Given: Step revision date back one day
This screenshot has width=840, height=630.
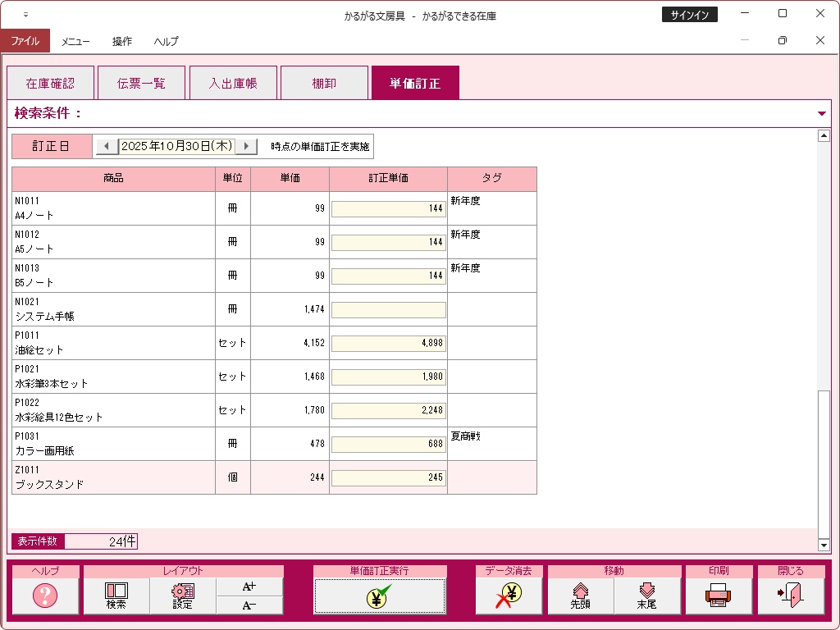Looking at the screenshot, I should 107,146.
